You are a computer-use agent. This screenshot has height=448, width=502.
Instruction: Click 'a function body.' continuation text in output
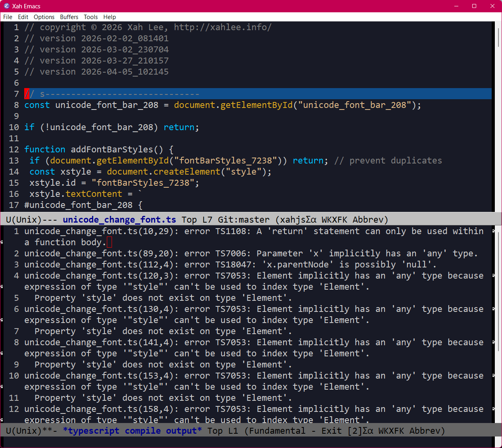(66, 242)
